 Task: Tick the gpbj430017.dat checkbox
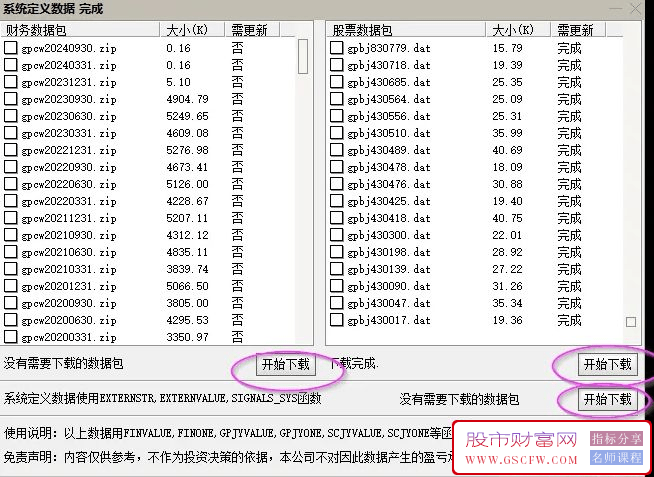pyautogui.click(x=337, y=320)
